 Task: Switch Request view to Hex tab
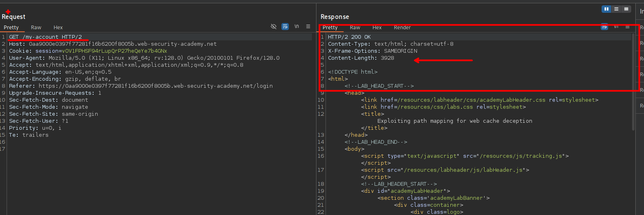pyautogui.click(x=58, y=28)
